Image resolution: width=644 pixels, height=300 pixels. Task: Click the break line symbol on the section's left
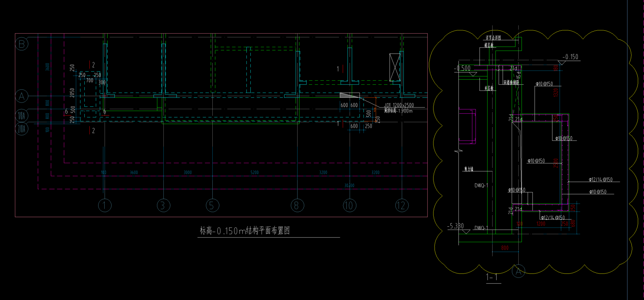tap(459, 150)
